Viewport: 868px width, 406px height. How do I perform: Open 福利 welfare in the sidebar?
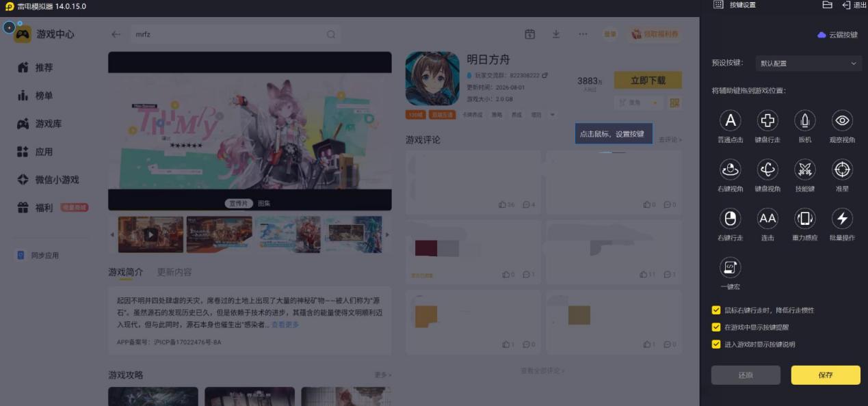36,208
